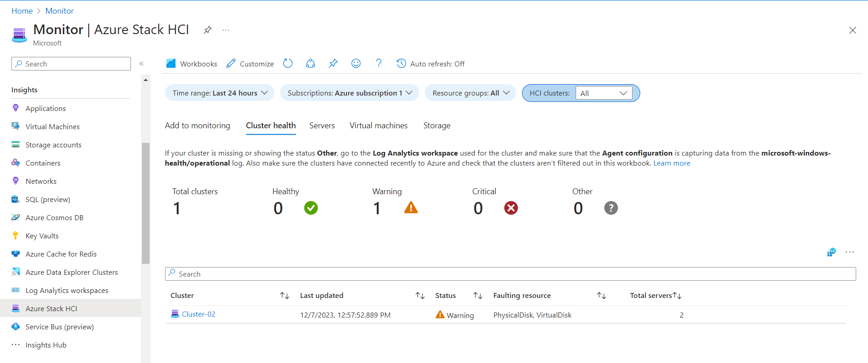Click Monitor in the breadcrumb
868x363 pixels.
point(60,11)
